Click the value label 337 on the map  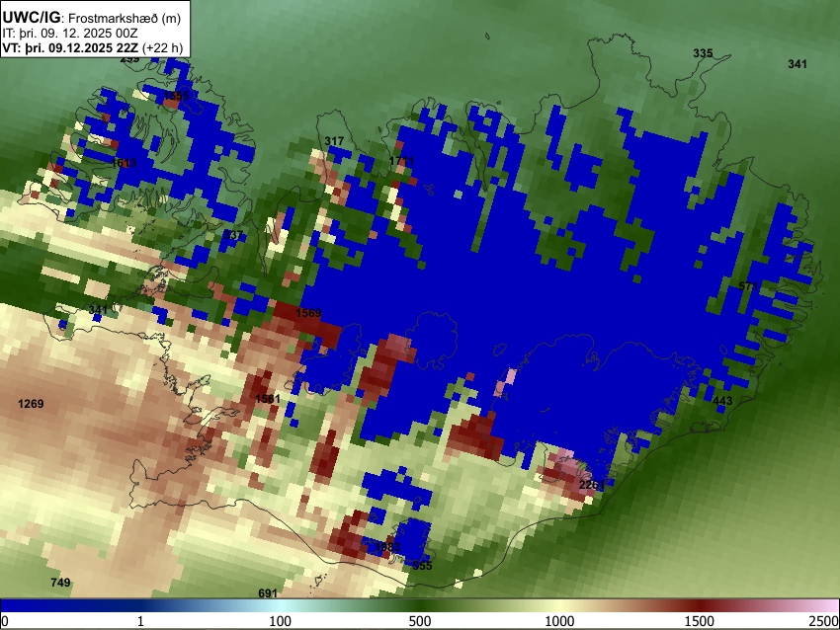pyautogui.click(x=233, y=235)
